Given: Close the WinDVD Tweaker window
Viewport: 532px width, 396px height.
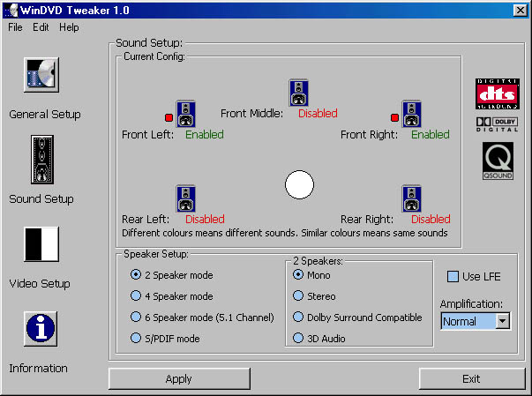Looking at the screenshot, I should pyautogui.click(x=521, y=11).
